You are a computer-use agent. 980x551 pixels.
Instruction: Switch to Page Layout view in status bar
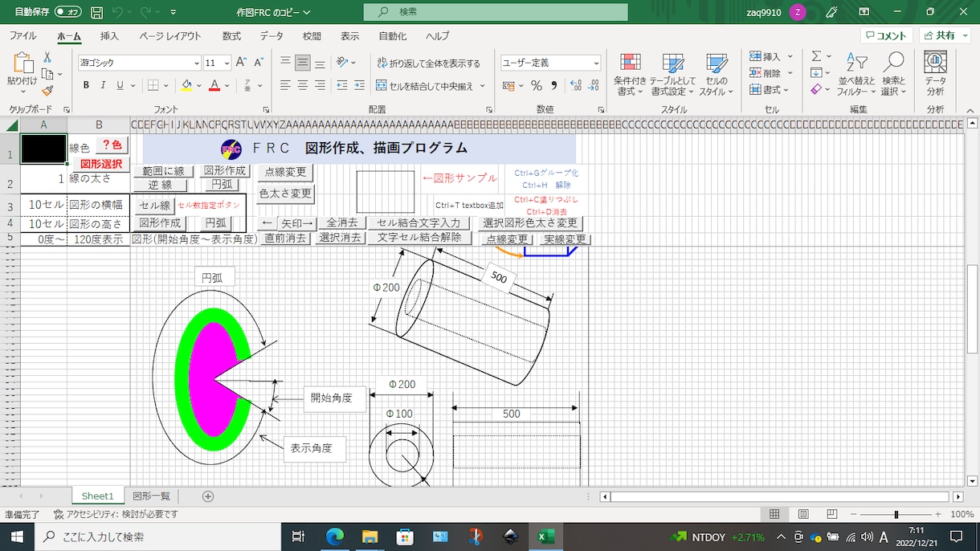pos(803,514)
